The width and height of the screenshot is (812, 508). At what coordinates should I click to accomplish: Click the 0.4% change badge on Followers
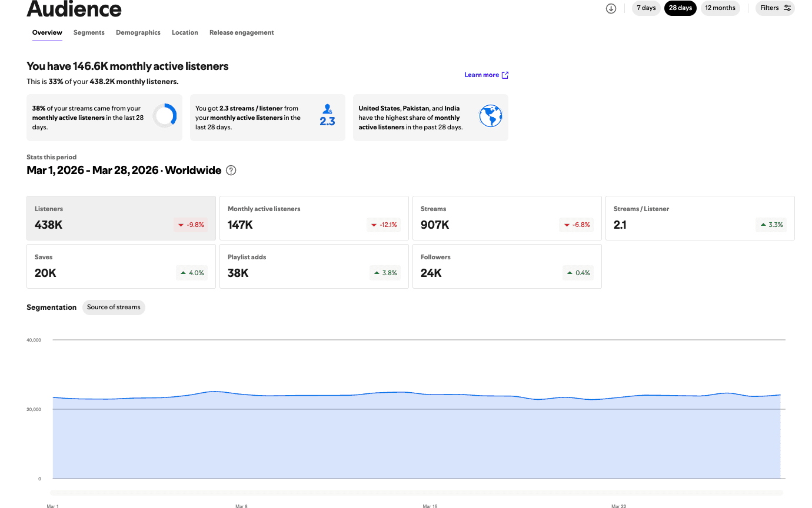coord(578,273)
